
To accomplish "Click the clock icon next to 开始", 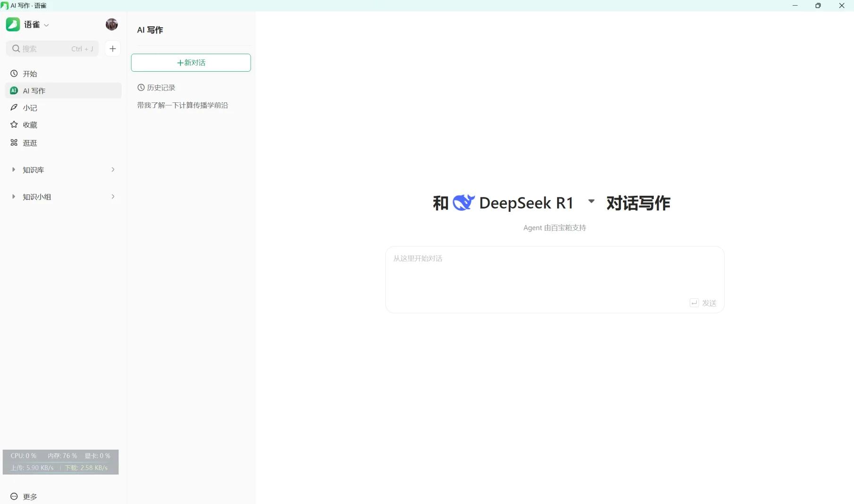I will 14,74.
